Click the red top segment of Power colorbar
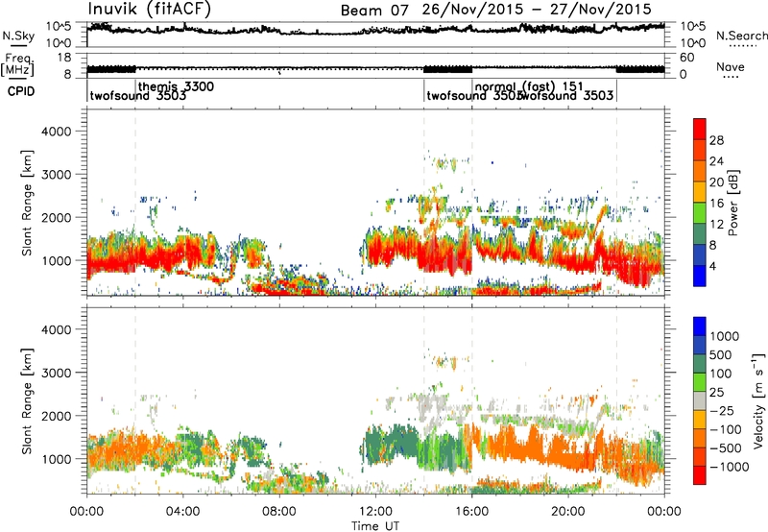768x532 pixels. click(700, 129)
